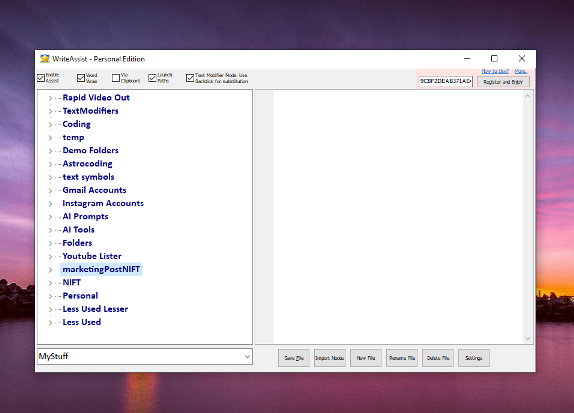Click the editor scrollbar down arrow
Screen dimensions: 574x413
(528, 339)
